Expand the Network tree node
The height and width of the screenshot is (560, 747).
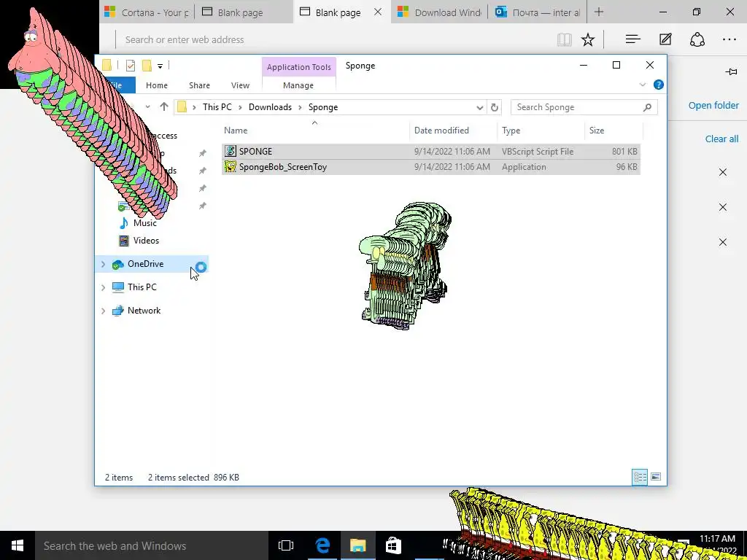(x=103, y=311)
